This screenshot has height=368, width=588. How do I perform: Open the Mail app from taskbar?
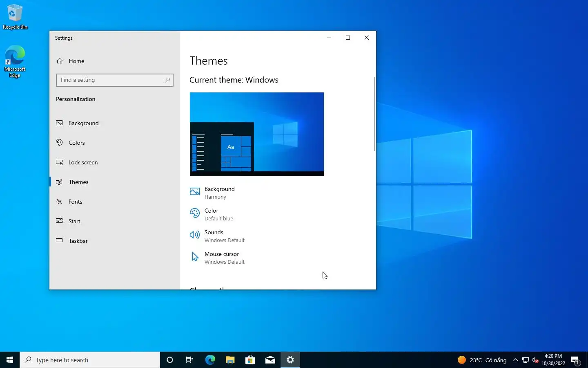pyautogui.click(x=270, y=360)
